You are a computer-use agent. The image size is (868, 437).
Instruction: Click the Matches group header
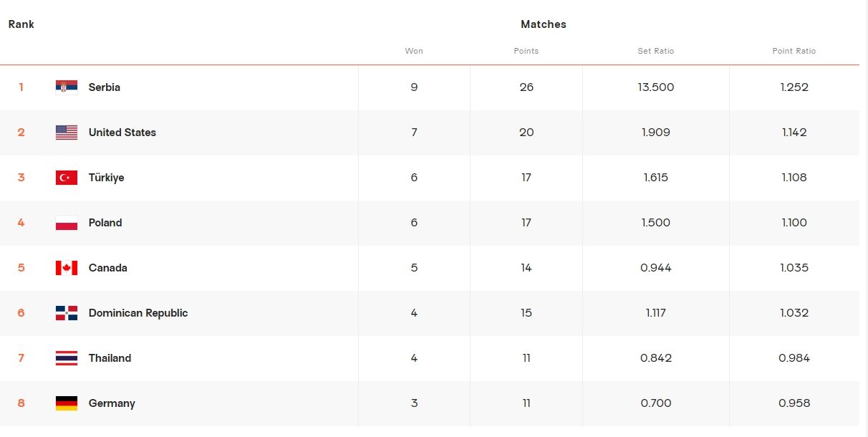coord(544,24)
